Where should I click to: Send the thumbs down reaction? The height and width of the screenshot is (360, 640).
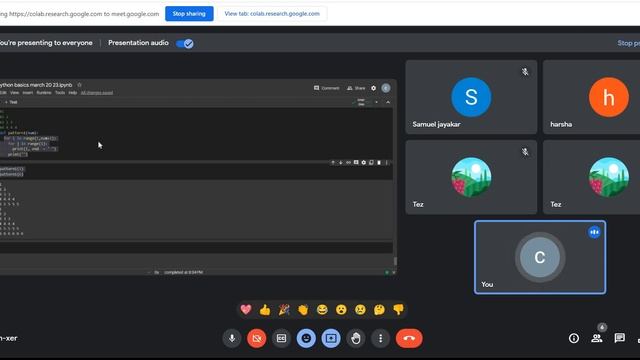[398, 310]
